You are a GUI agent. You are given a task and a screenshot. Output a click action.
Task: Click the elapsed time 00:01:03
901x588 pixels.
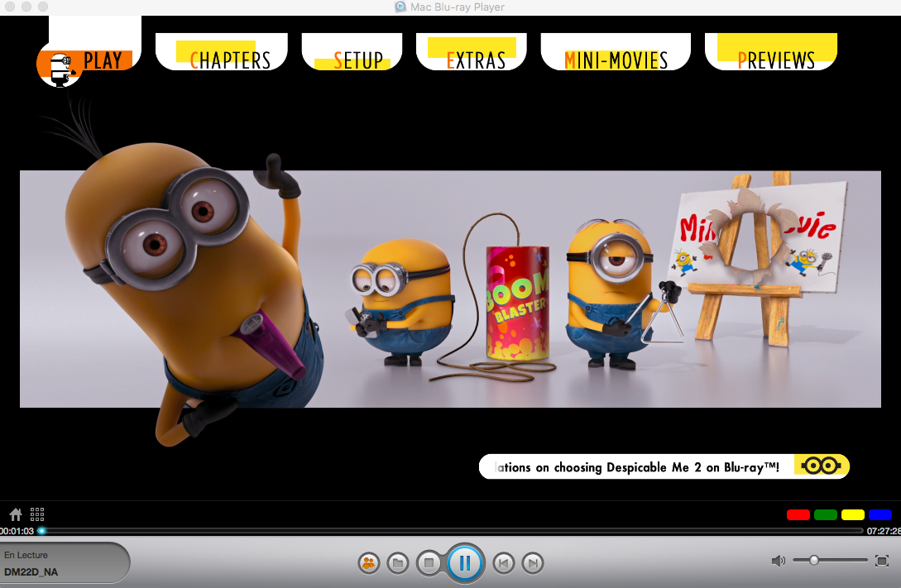(x=17, y=531)
